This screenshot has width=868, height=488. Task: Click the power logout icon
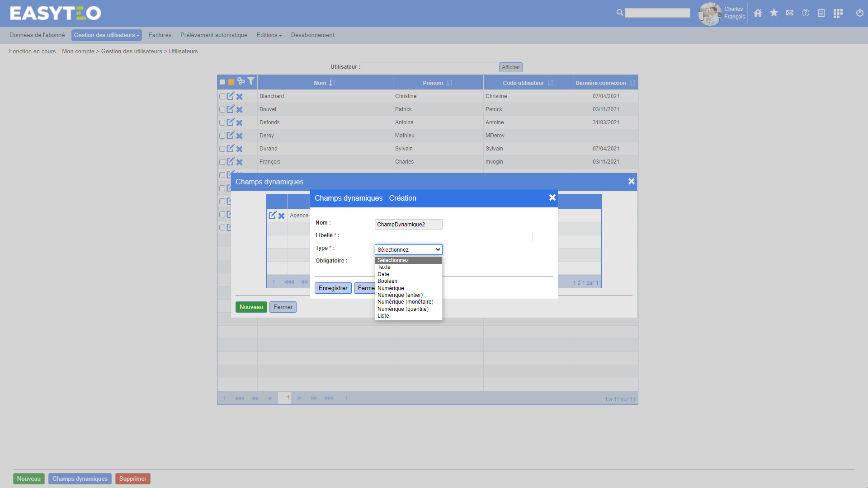(x=859, y=13)
